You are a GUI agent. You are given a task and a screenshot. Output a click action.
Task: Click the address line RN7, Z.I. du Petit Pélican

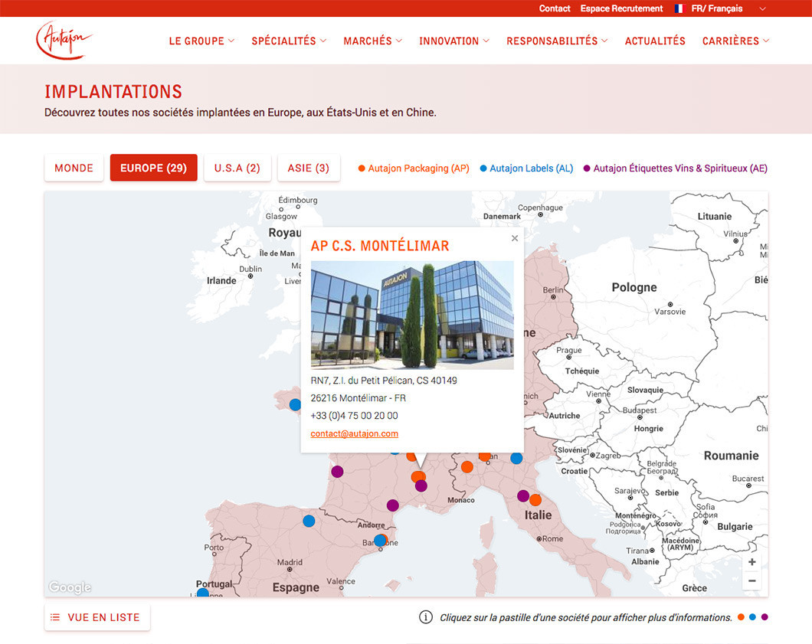(384, 381)
